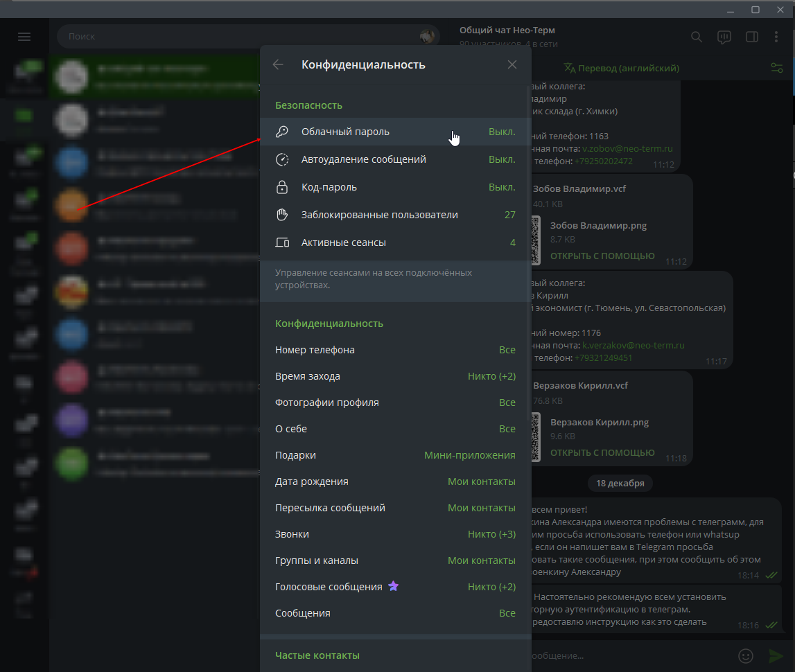Open the translation settings icon in the translate bar
The image size is (795, 672).
point(777,68)
